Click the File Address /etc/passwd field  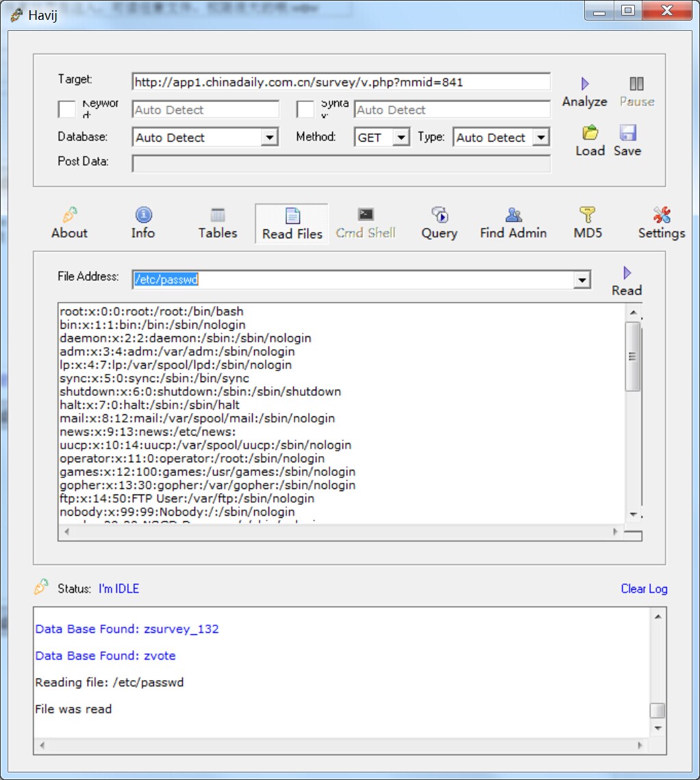(x=353, y=279)
